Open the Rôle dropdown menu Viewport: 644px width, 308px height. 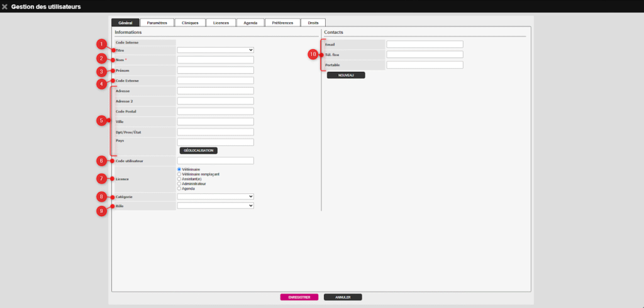tap(215, 205)
